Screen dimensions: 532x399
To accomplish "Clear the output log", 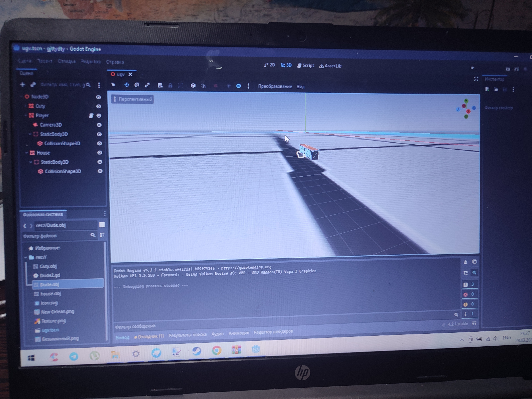I will (465, 262).
